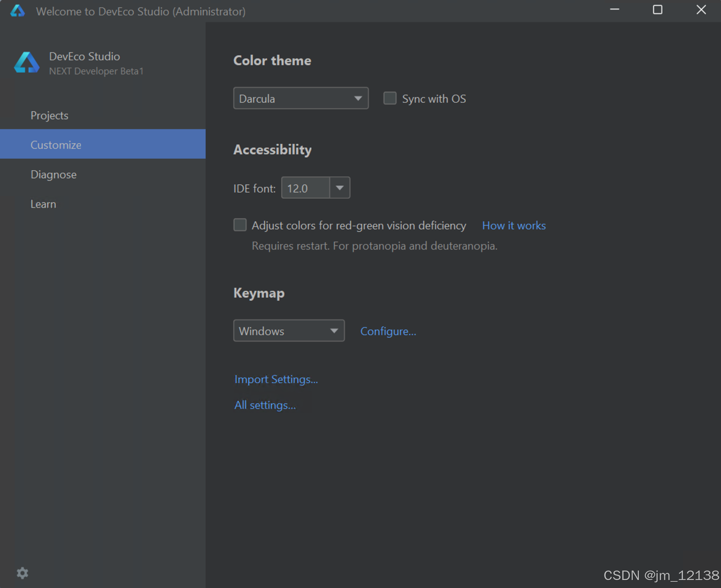This screenshot has width=721, height=588.
Task: Click the 'Accessibility' heading
Action: tap(272, 150)
